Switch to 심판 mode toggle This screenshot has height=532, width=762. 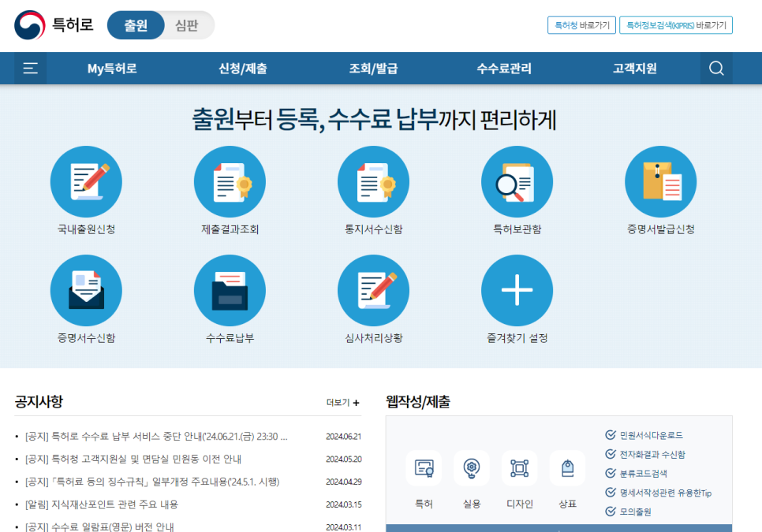coord(187,25)
